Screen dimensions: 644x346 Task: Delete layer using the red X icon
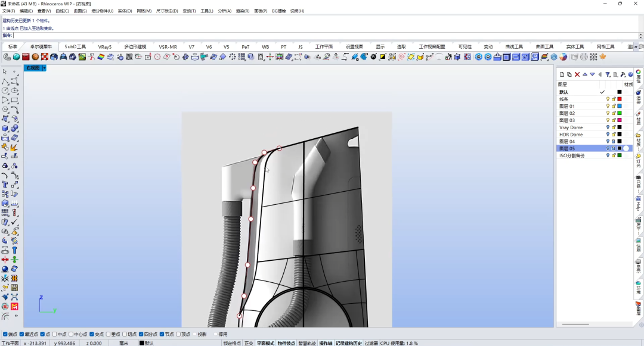point(577,74)
